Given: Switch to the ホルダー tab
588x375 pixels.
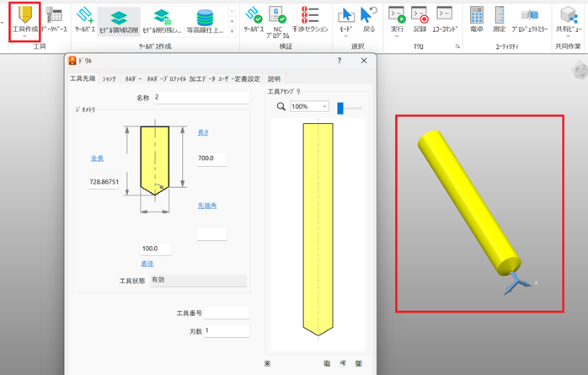Looking at the screenshot, I should click(133, 78).
